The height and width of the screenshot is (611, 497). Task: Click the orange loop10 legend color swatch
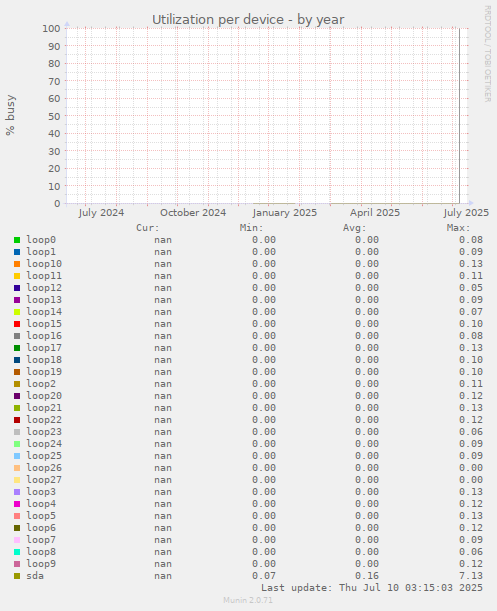(17, 264)
